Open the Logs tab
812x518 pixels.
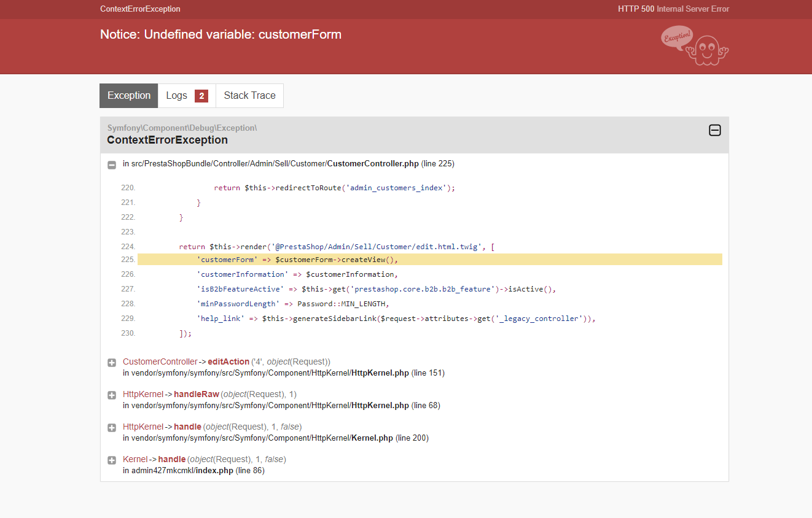[x=176, y=96]
